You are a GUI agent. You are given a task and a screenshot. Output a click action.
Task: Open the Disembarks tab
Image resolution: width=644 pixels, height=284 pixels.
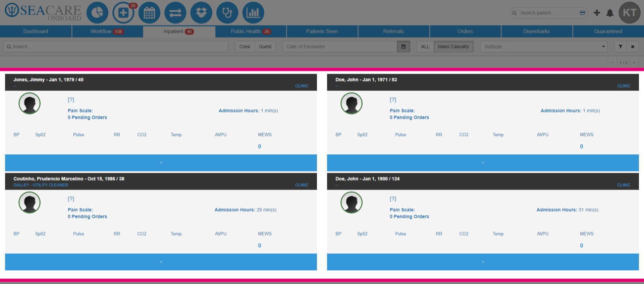pos(537,31)
